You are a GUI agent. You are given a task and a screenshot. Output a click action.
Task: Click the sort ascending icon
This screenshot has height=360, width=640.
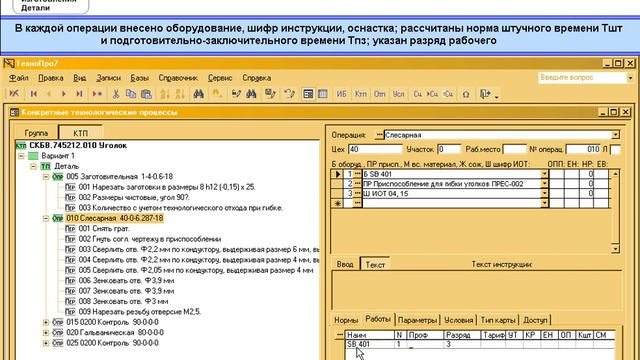pyautogui.click(x=165, y=94)
